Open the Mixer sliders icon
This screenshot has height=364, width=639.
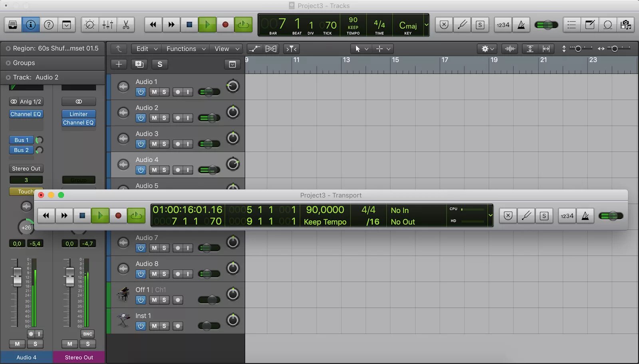pos(108,25)
